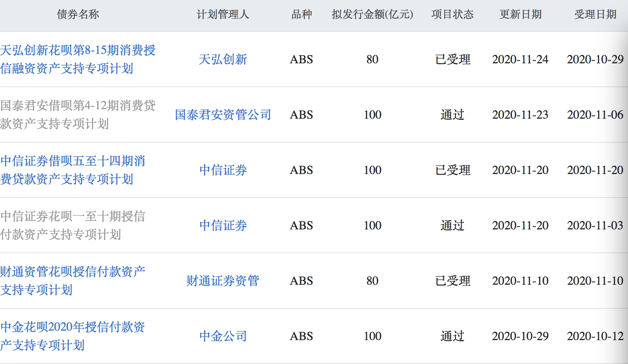Sort by the 受理日期 column header
This screenshot has height=364, width=628.
coord(595,14)
